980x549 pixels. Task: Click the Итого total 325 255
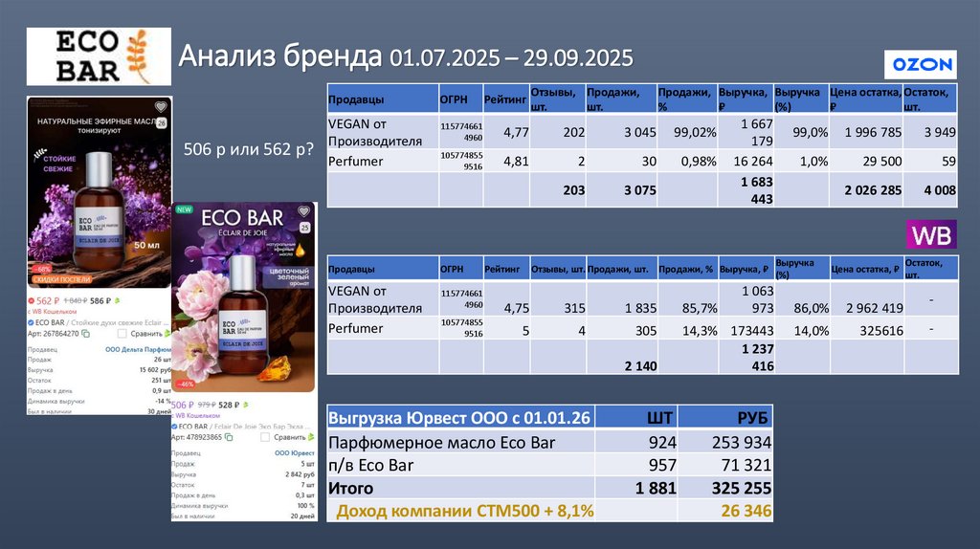point(742,489)
